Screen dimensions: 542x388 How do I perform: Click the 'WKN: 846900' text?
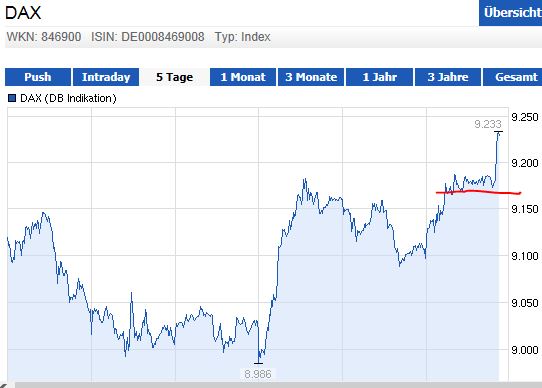pos(44,37)
